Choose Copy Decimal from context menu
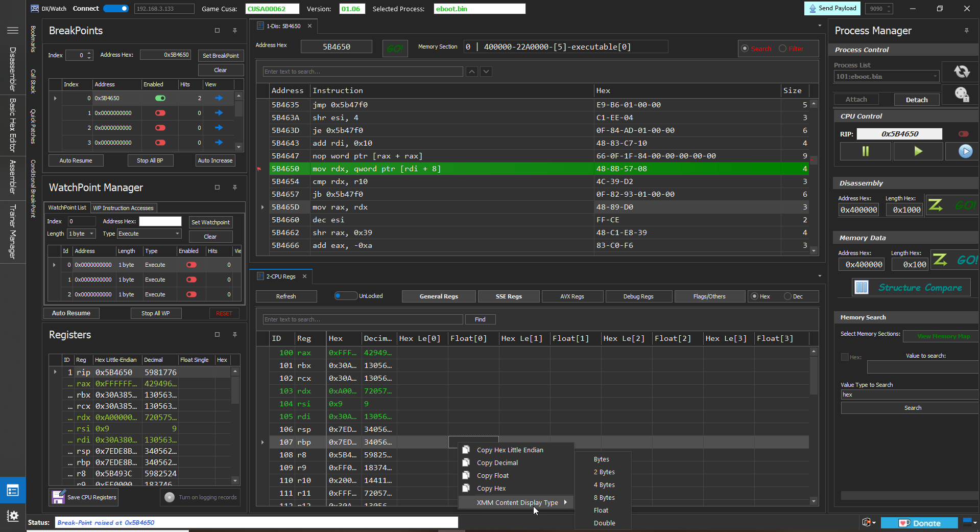The height and width of the screenshot is (532, 980). click(497, 463)
